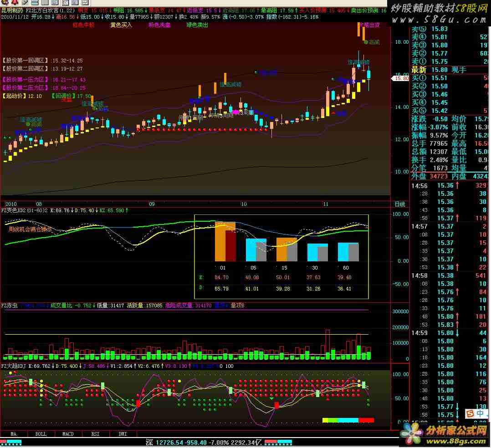
Task: Click the 日线 period label
Action: (400, 204)
